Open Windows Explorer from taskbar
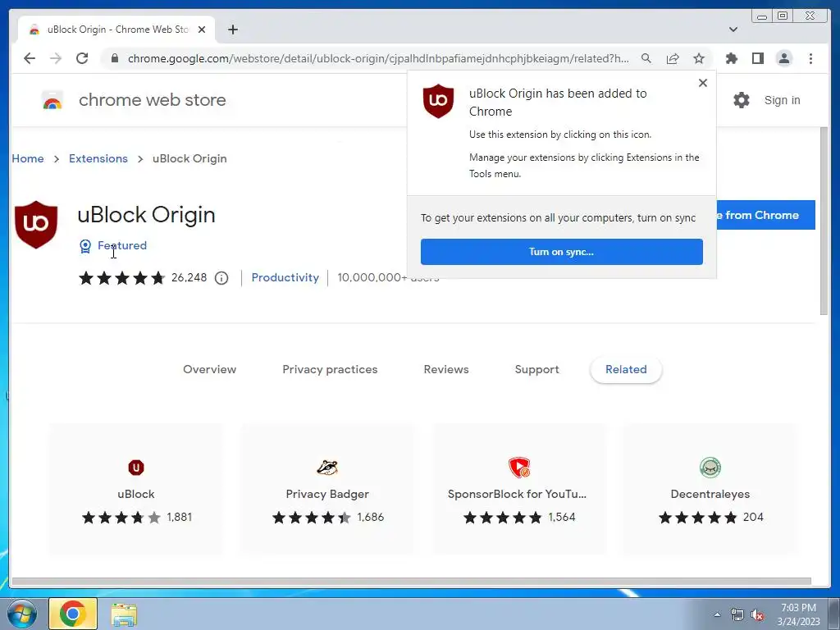Viewport: 840px width, 630px height. 124,614
